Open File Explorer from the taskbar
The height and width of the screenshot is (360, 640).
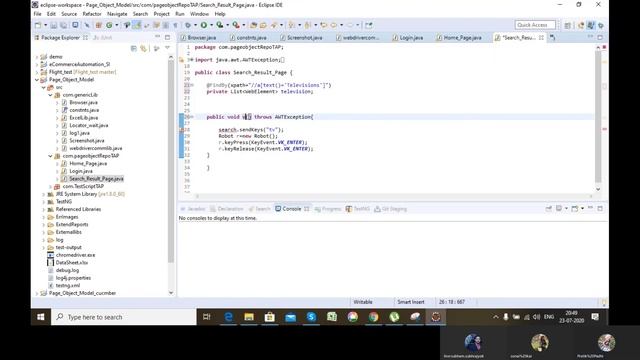click(249, 317)
